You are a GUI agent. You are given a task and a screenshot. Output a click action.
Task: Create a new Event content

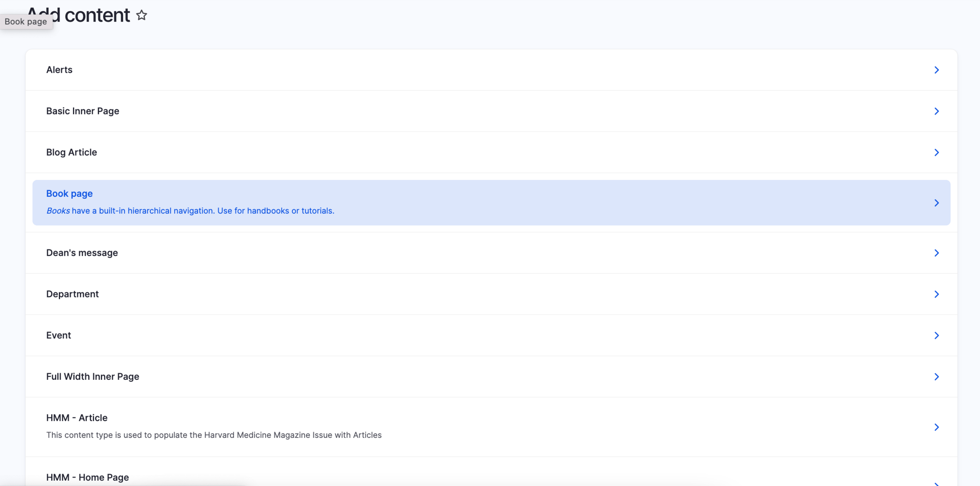pyautogui.click(x=58, y=335)
